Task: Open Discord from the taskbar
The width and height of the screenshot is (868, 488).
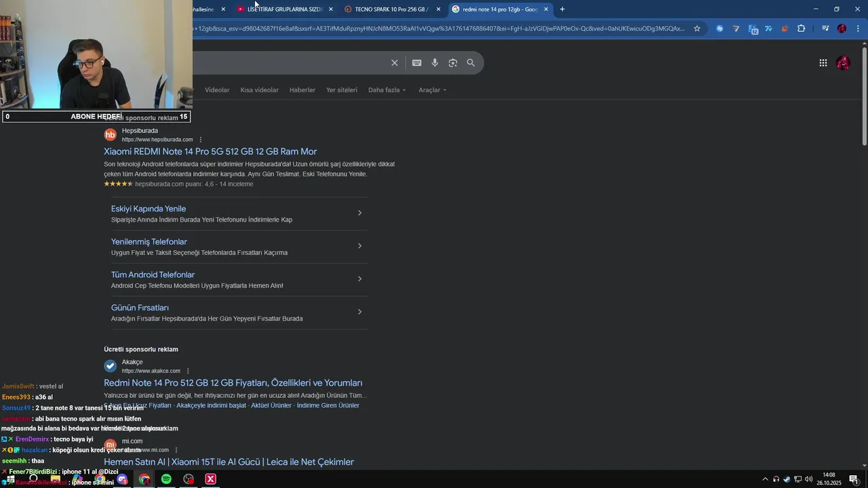Action: [122, 479]
